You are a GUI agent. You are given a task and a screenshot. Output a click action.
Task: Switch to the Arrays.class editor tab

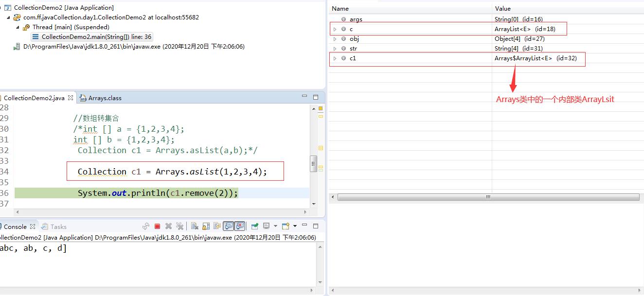point(101,98)
